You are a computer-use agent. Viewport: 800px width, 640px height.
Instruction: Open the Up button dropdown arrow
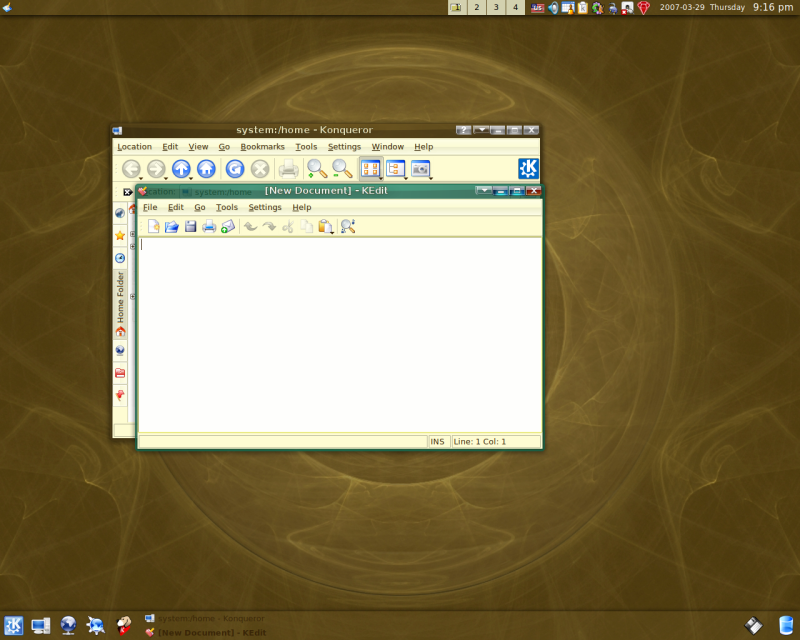[191, 178]
